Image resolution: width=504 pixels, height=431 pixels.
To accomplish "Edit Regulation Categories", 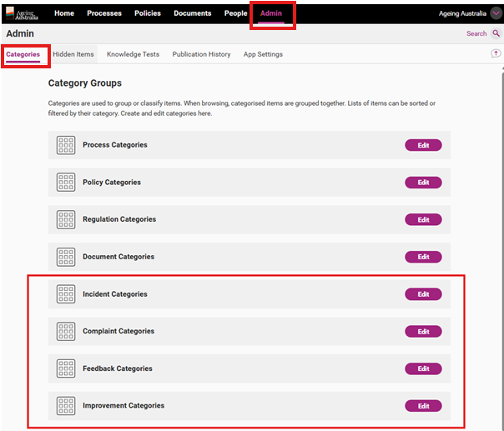I will click(423, 220).
